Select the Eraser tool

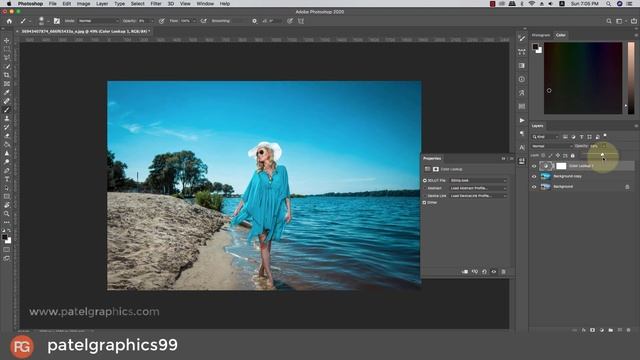[x=7, y=136]
